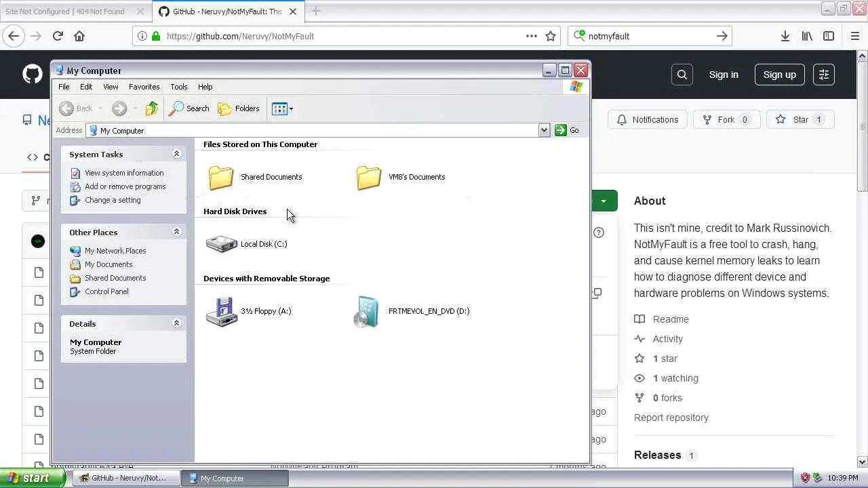Open Search in My Computer toolbar
The width and height of the screenshot is (868, 488).
coord(189,108)
